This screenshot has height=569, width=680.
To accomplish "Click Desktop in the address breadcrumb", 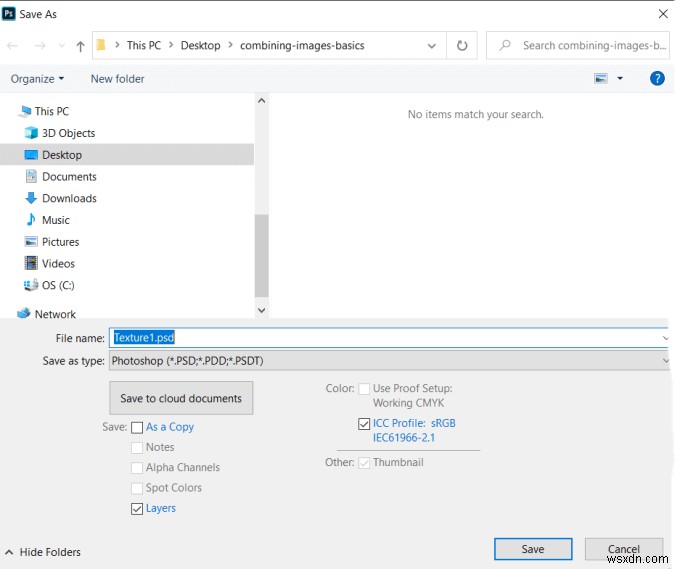I will coord(201,46).
